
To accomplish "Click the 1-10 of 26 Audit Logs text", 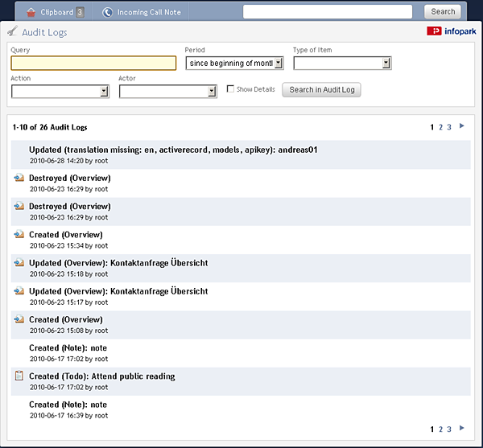I will coord(50,127).
